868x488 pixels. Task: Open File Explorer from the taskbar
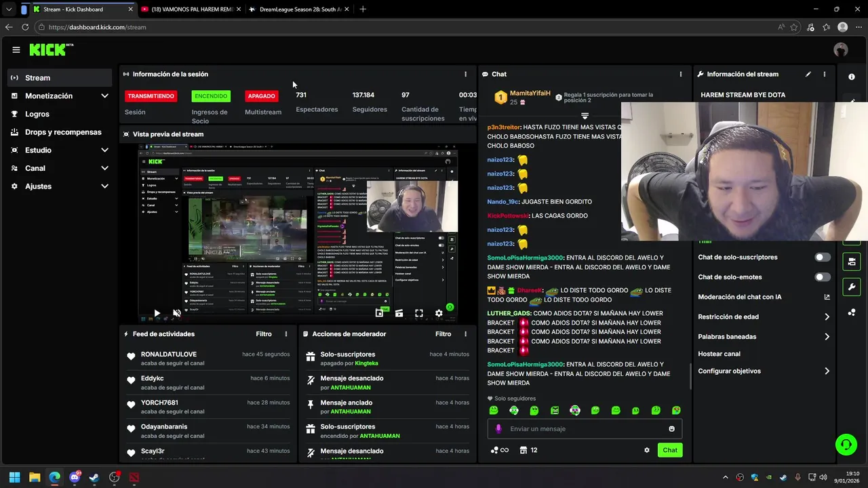(x=35, y=477)
